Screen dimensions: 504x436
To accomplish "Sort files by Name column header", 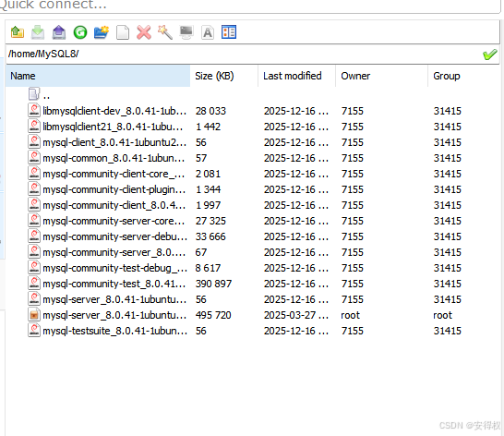I will pos(98,76).
